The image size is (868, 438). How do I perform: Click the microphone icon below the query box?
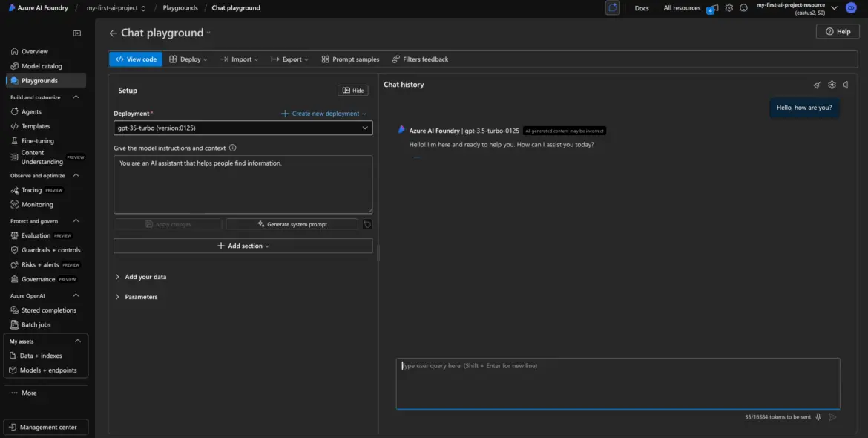coord(818,417)
